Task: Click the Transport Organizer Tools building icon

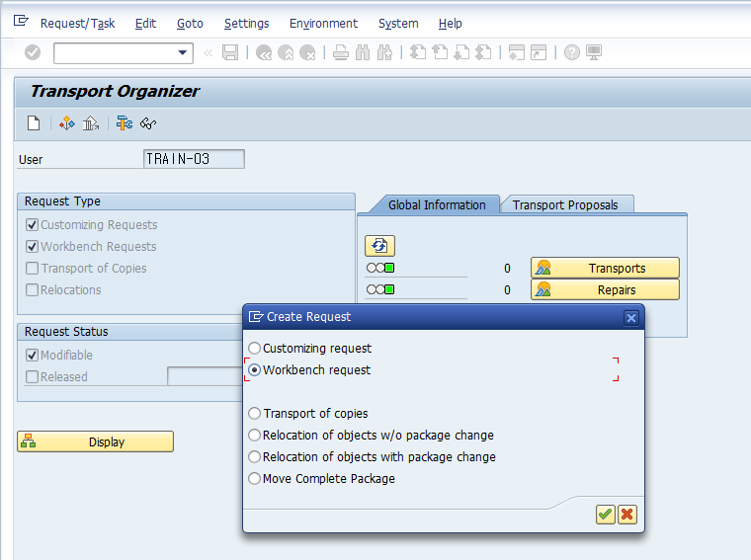Action: pyautogui.click(x=91, y=123)
